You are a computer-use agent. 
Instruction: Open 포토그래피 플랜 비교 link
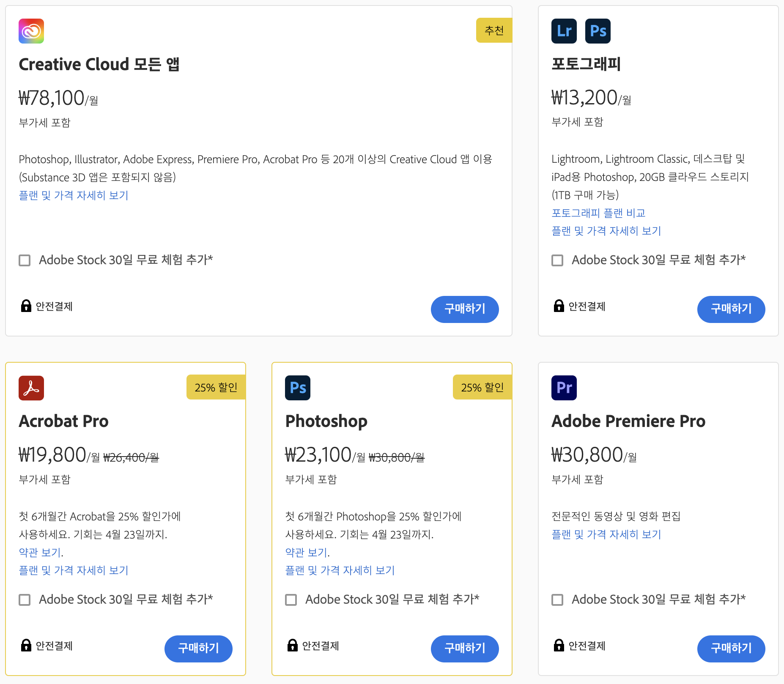click(598, 213)
